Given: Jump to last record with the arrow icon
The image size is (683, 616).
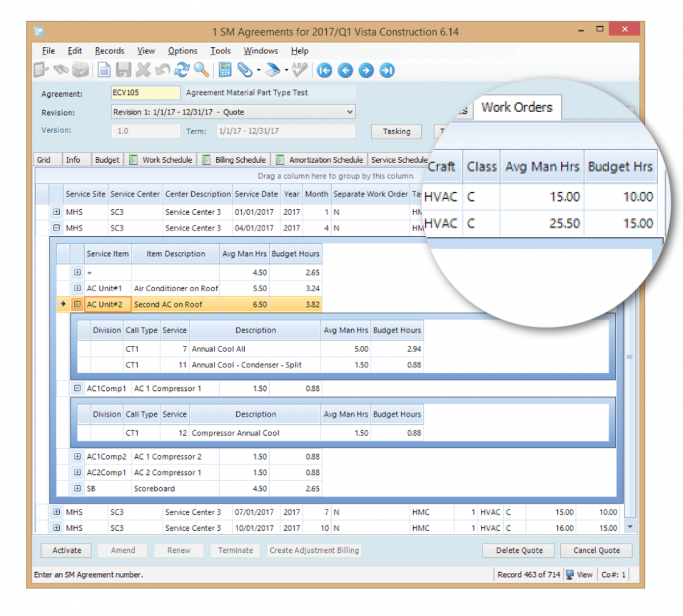Looking at the screenshot, I should (387, 71).
